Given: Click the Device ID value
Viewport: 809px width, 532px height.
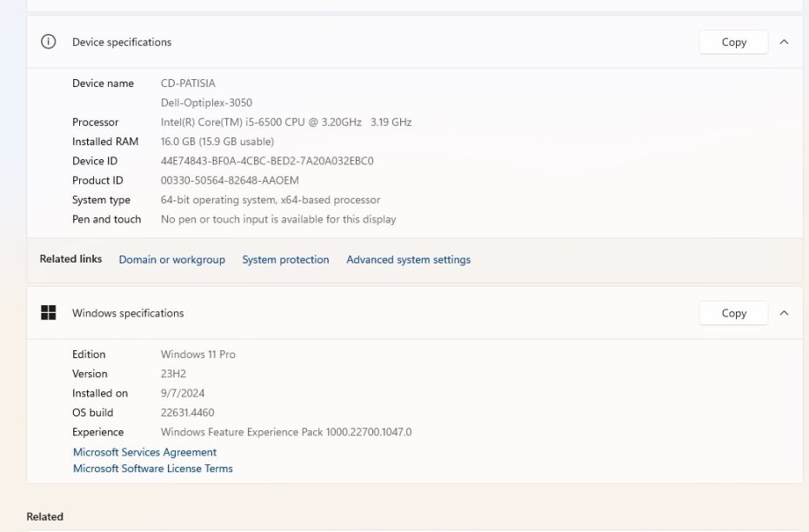Looking at the screenshot, I should coord(267,161).
